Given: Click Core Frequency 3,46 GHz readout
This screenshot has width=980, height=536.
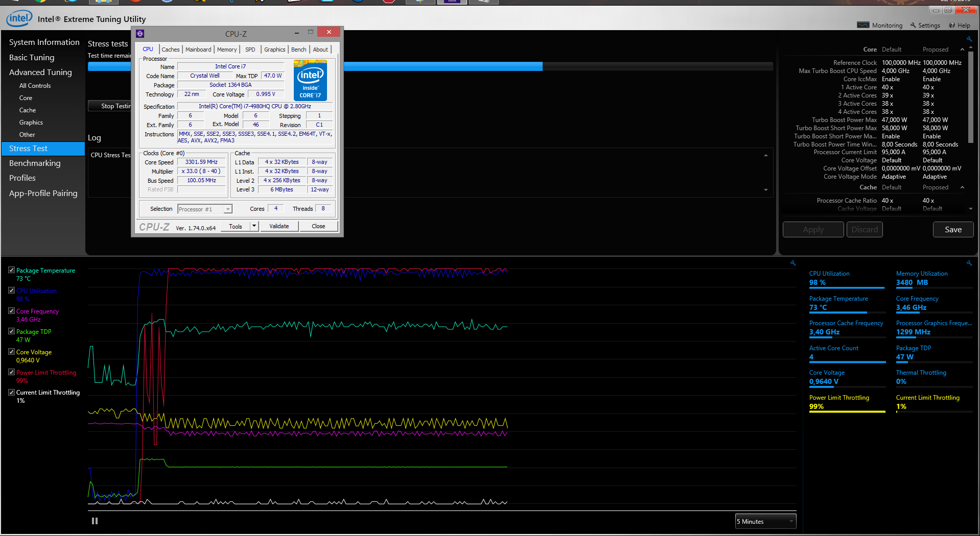Looking at the screenshot, I should 911,308.
